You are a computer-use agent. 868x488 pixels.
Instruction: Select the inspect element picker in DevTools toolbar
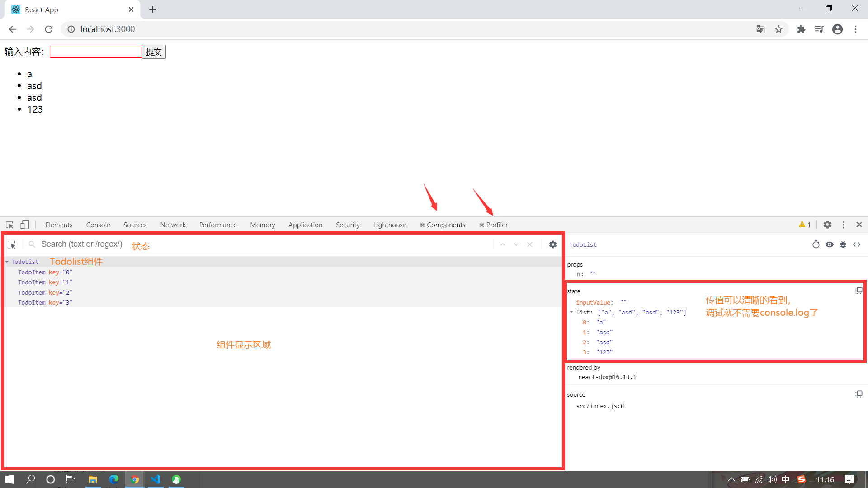9,225
